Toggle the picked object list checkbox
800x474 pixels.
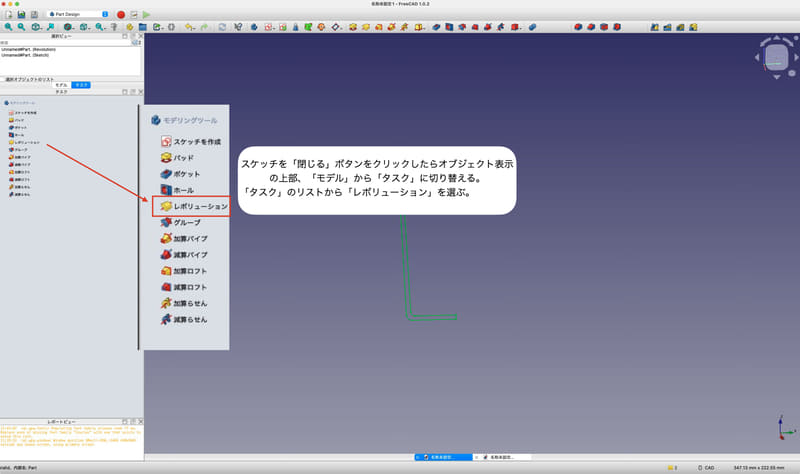[4, 79]
